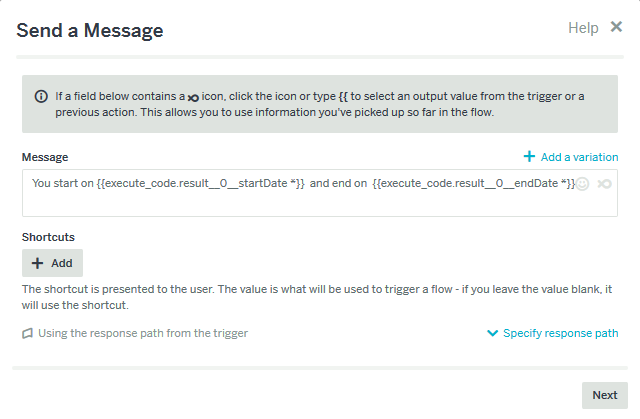Click the 'Using the response path from the trigger' text

[143, 333]
